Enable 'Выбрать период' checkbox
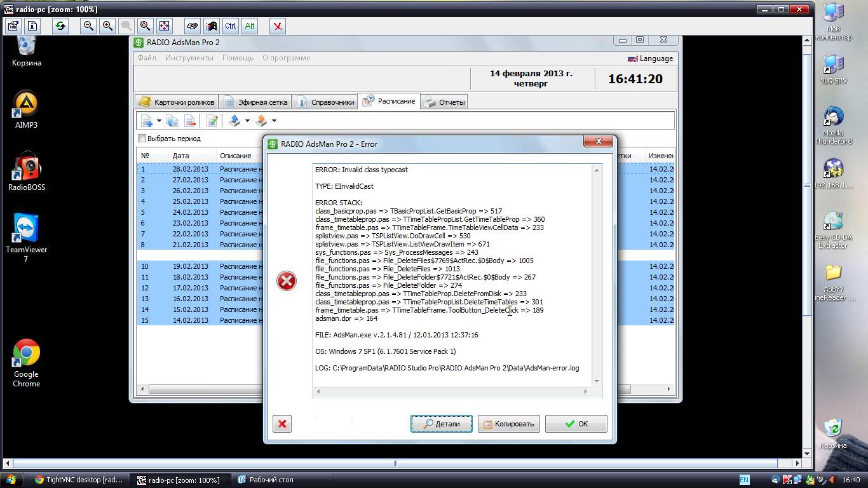The width and height of the screenshot is (868, 488). coord(142,139)
